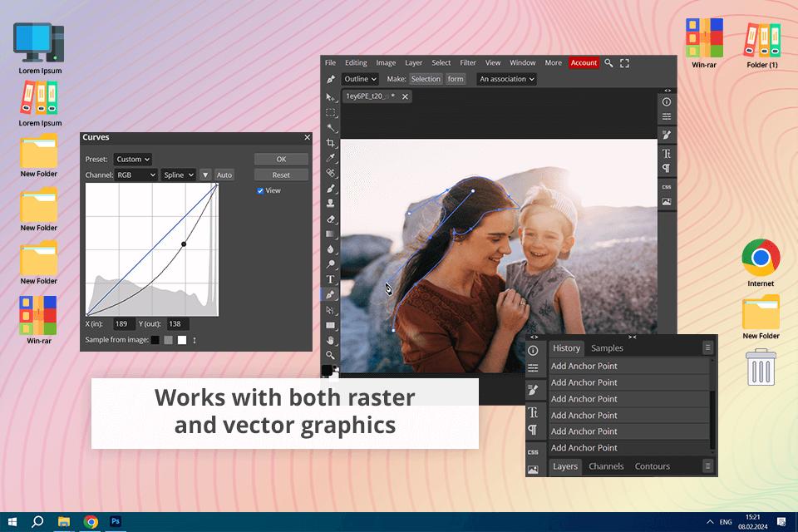
Task: Open the Filter menu
Action: pos(468,62)
